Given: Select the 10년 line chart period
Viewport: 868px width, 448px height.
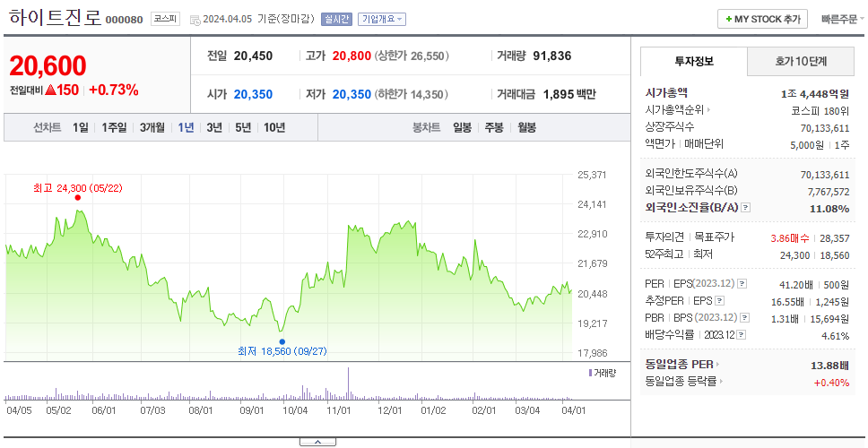Looking at the screenshot, I should tap(274, 128).
